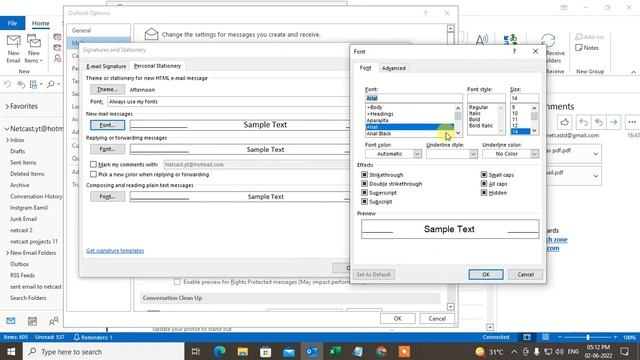
Task: Select Arial Black in font list
Action: 409,133
